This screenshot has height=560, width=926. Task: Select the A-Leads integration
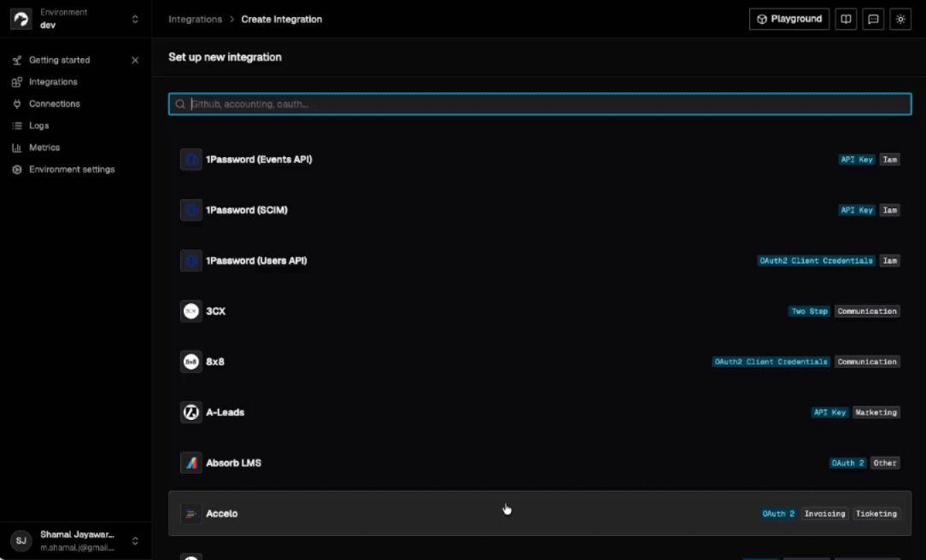pos(540,412)
